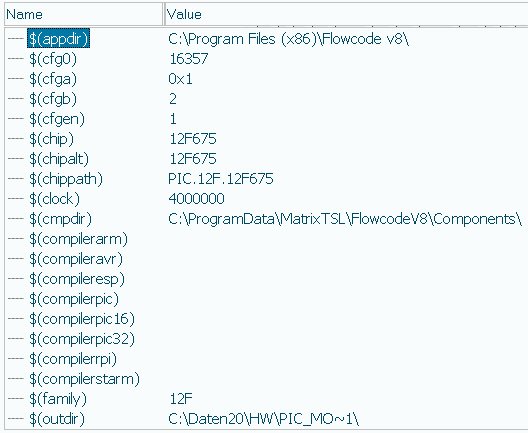
Task: Click the $(cfgen) value 1
Action: pos(173,119)
